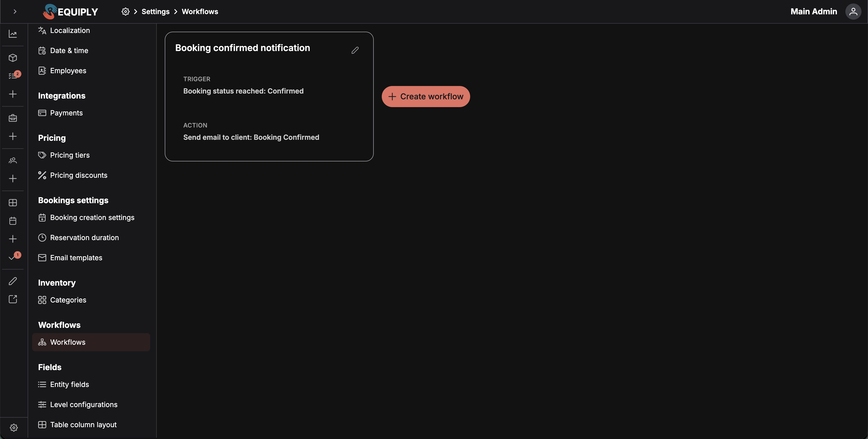Click the Workflows breadcrumb item
Viewport: 868px width, 439px height.
(200, 12)
